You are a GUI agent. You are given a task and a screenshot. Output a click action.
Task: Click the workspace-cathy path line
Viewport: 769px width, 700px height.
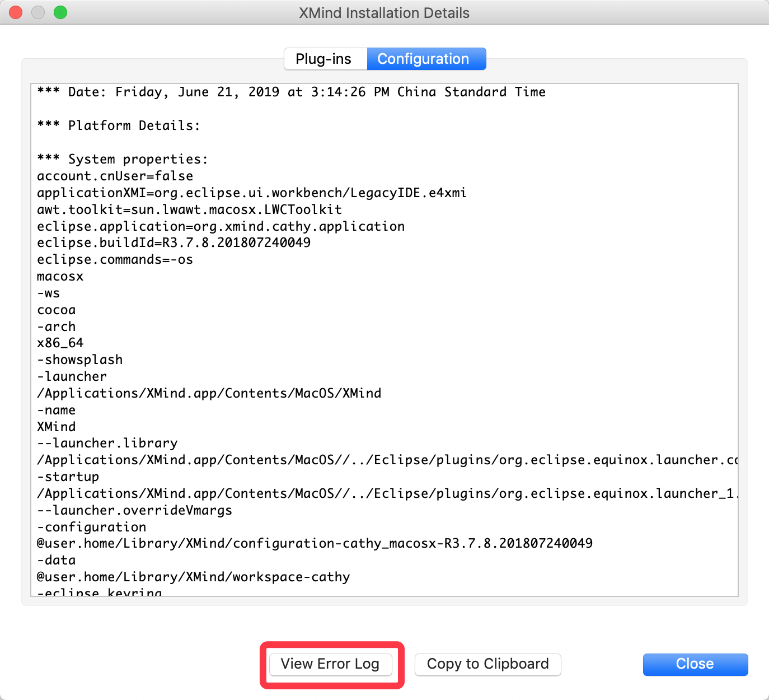pos(194,577)
